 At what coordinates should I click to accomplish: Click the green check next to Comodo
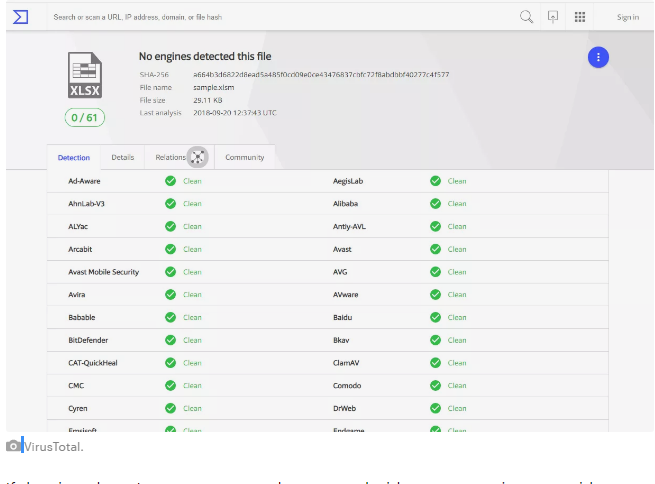point(435,385)
